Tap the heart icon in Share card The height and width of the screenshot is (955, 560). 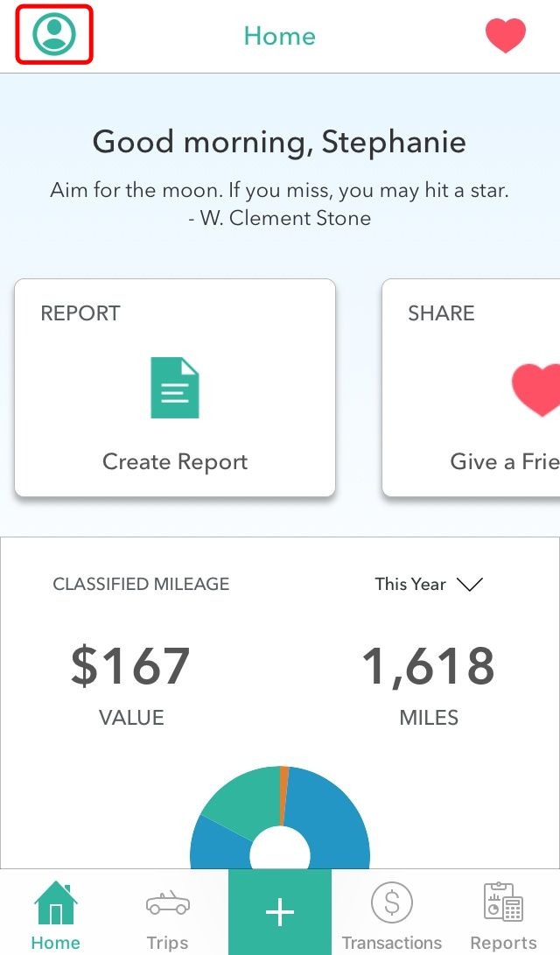click(535, 390)
